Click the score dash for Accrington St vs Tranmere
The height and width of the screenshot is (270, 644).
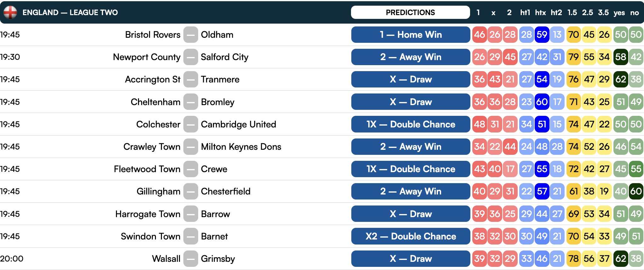point(191,79)
